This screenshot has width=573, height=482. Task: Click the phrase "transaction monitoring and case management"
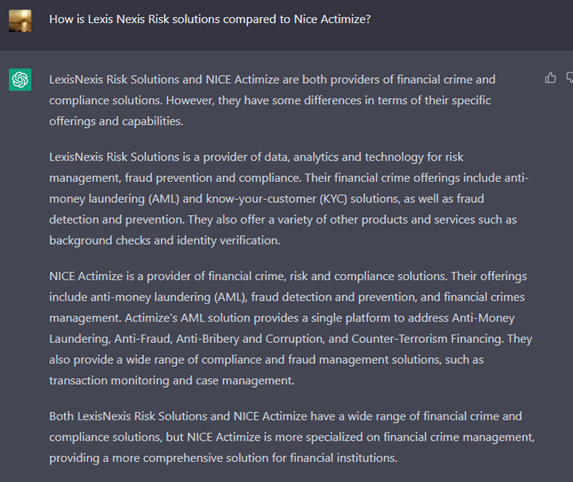tap(171, 380)
